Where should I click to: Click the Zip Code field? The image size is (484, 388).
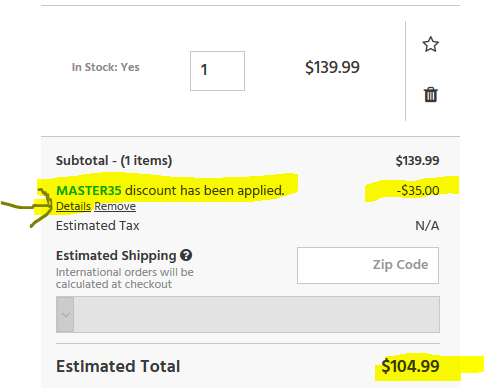click(368, 265)
